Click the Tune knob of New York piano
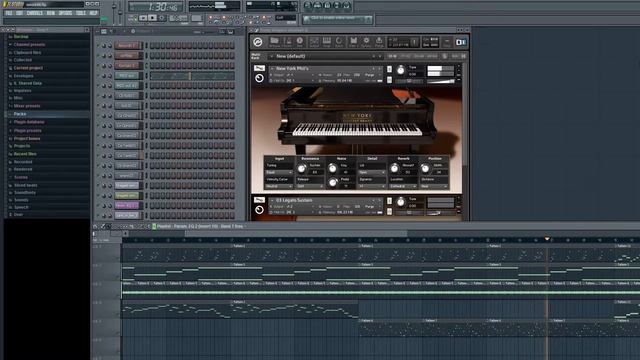 [x=401, y=70]
